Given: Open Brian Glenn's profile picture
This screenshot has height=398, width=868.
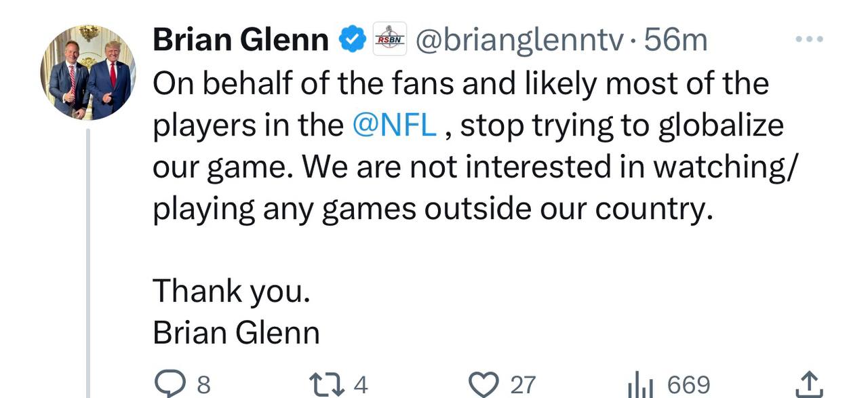Looking at the screenshot, I should coord(89,73).
